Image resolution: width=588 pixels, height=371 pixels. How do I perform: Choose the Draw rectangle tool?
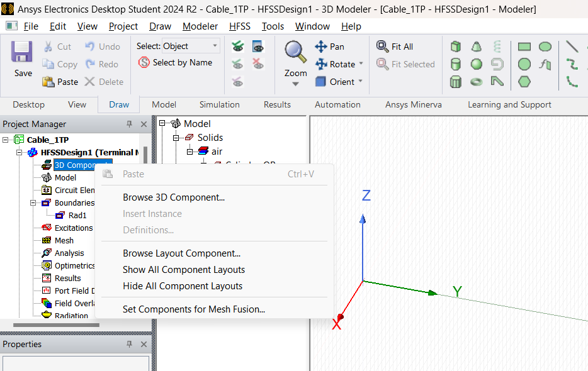pyautogui.click(x=524, y=47)
